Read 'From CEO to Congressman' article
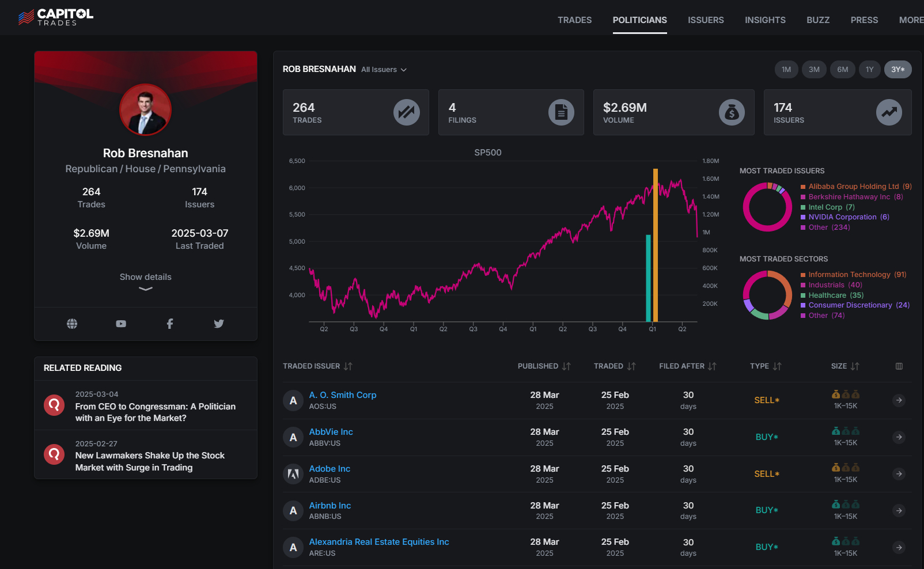This screenshot has width=924, height=569. click(x=156, y=412)
